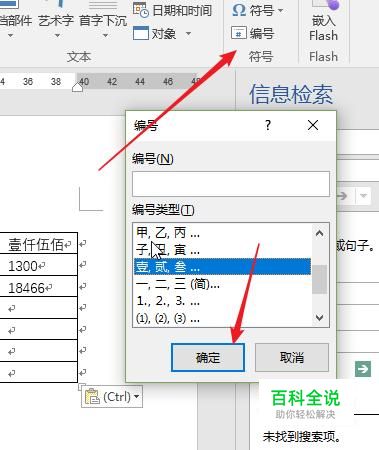Image resolution: width=379 pixels, height=450 pixels.
Task: Insert 日期和时间 date and time
Action: pyautogui.click(x=172, y=10)
